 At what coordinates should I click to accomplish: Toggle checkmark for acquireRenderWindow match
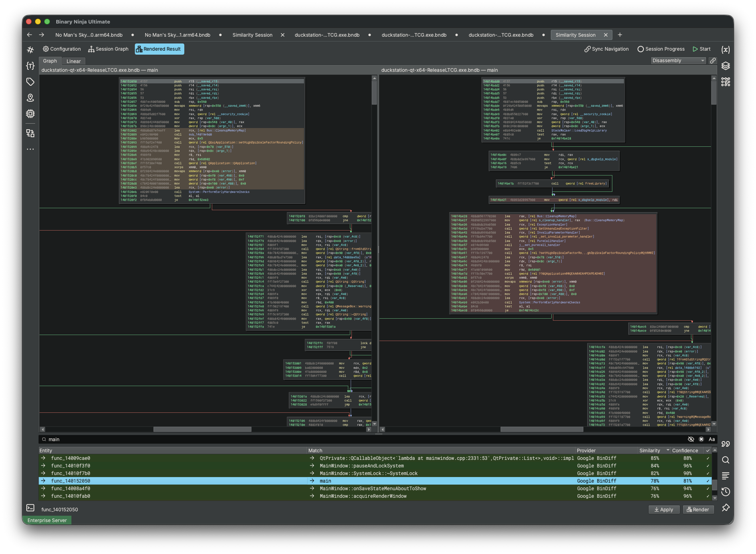(x=708, y=496)
